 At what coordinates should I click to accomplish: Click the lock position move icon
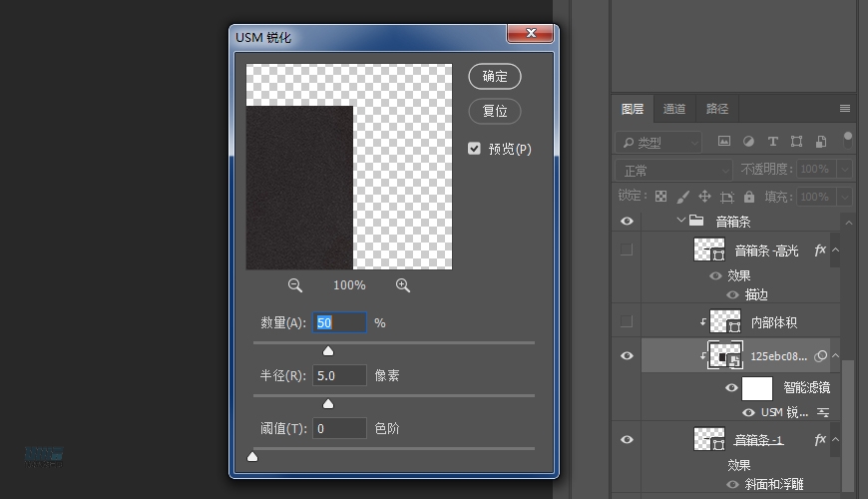click(x=704, y=197)
